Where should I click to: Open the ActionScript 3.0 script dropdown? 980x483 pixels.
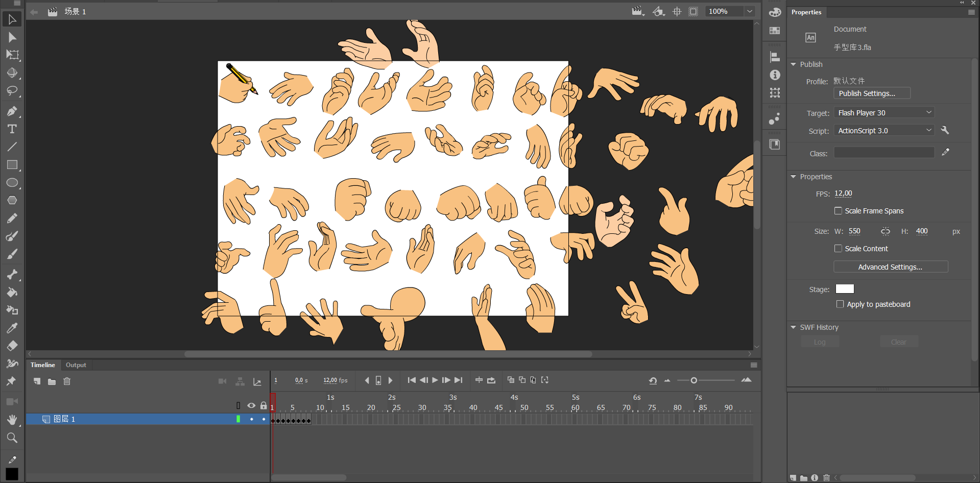pos(884,131)
